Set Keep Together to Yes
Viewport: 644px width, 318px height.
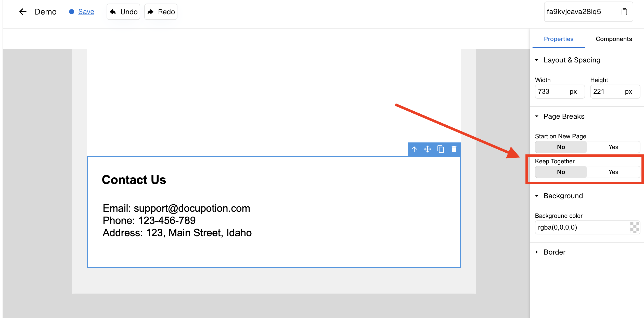[613, 172]
